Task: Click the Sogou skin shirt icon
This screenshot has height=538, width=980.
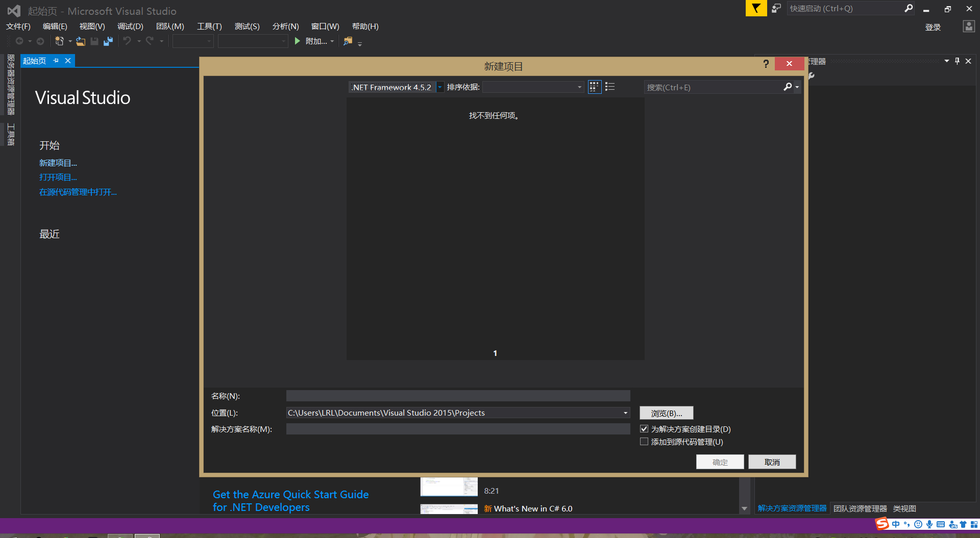Action: tap(963, 524)
